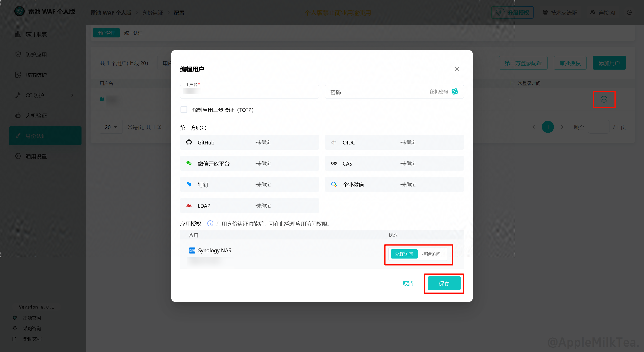Switch to the 统一认证 tab
The width and height of the screenshot is (644, 352).
tap(133, 33)
